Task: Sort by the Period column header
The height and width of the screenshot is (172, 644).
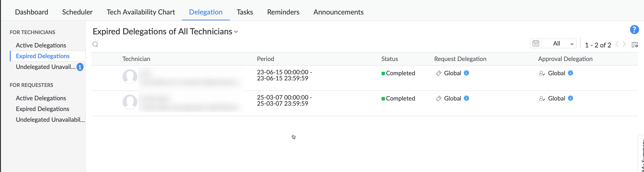Action: coord(266,59)
